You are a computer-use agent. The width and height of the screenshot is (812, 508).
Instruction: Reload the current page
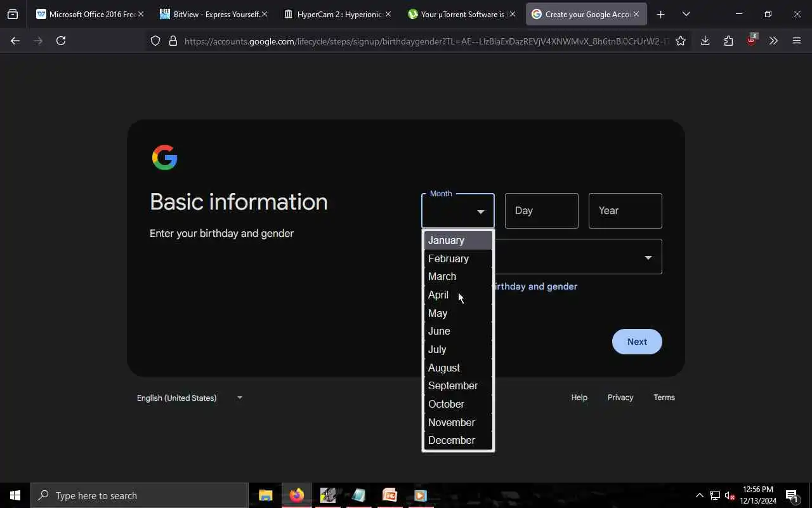coord(61,41)
